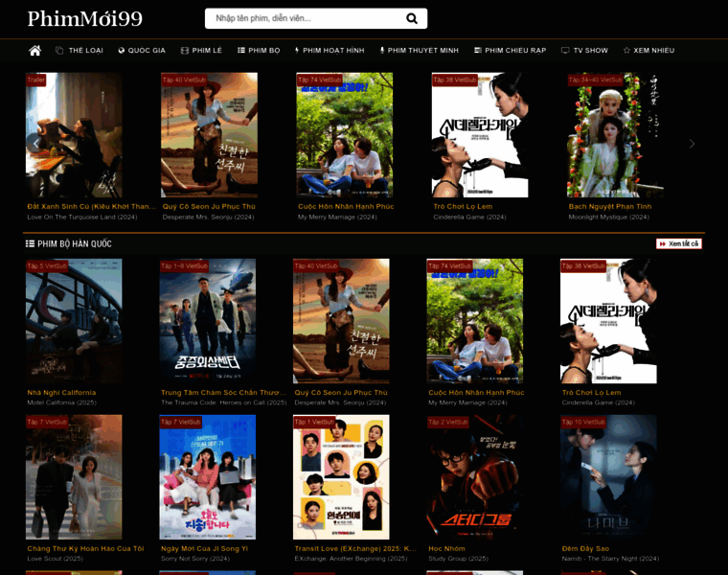Click the carousel previous arrow
The image size is (728, 575).
(35, 144)
